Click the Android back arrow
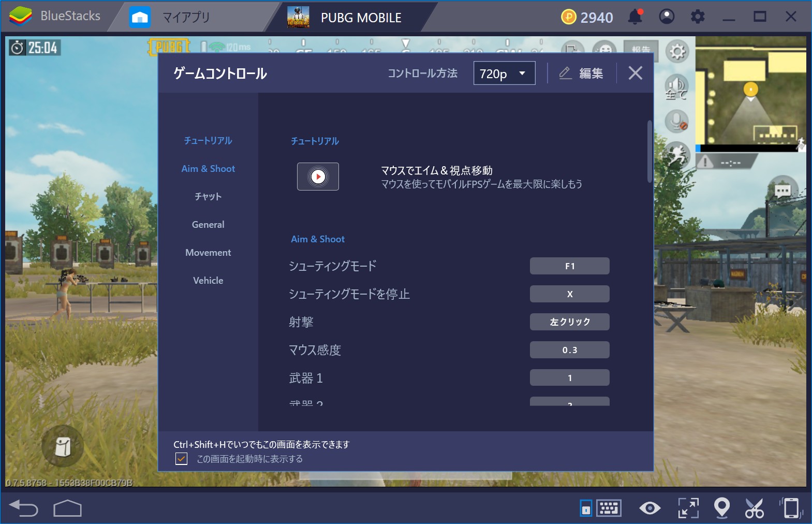The image size is (812, 524). [24, 508]
